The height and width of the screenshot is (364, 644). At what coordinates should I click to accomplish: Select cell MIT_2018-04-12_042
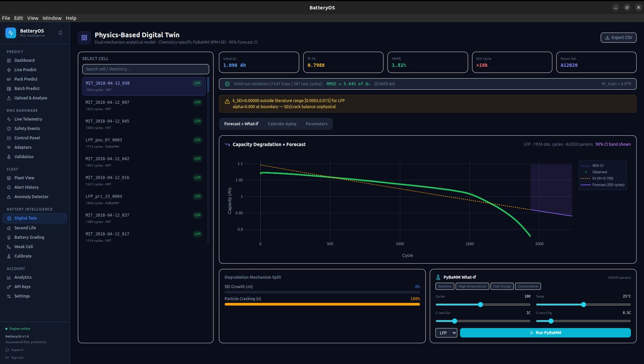pyautogui.click(x=144, y=162)
